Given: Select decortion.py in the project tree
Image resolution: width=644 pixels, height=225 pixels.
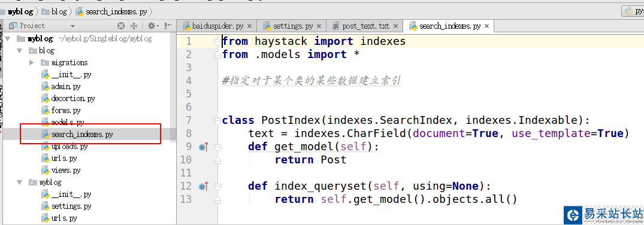Looking at the screenshot, I should [73, 99].
